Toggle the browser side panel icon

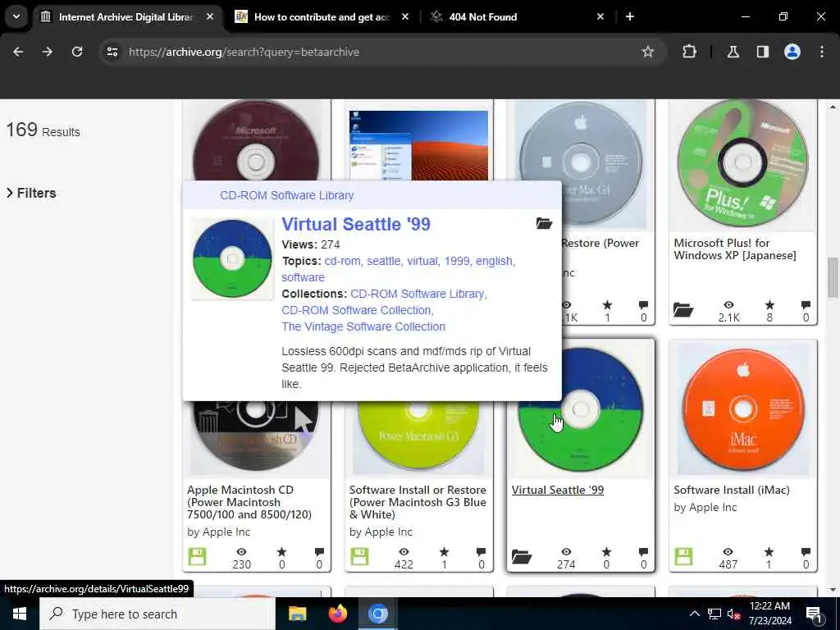(762, 52)
